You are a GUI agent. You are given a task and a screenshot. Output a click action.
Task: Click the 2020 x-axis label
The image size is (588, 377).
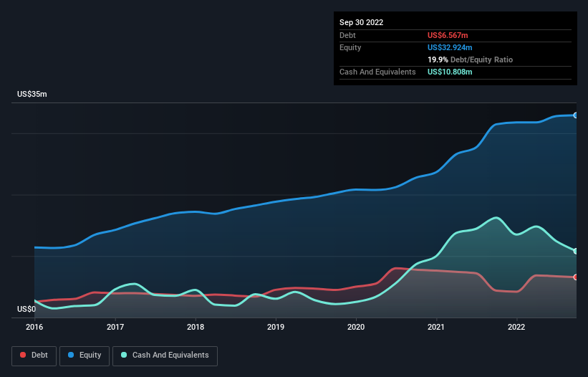click(x=356, y=327)
